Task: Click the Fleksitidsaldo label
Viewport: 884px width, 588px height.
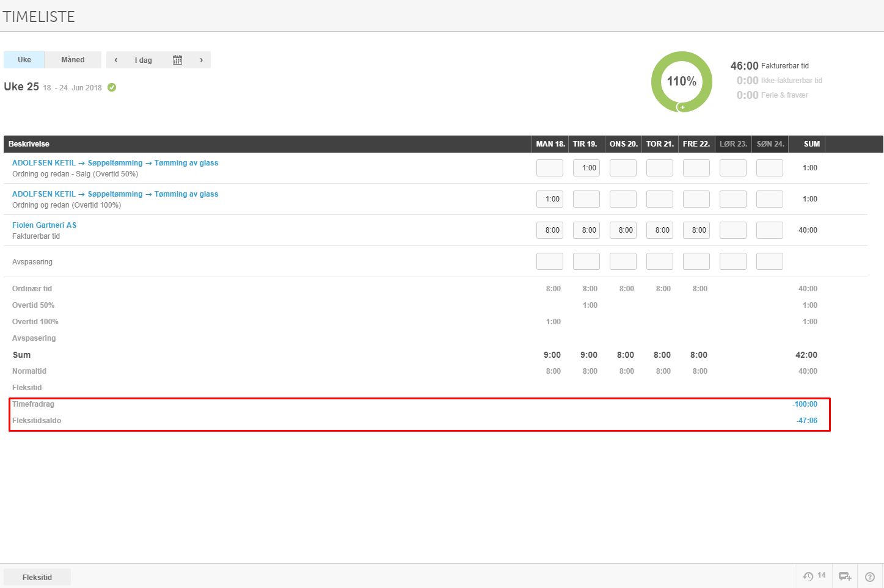Action: (37, 421)
